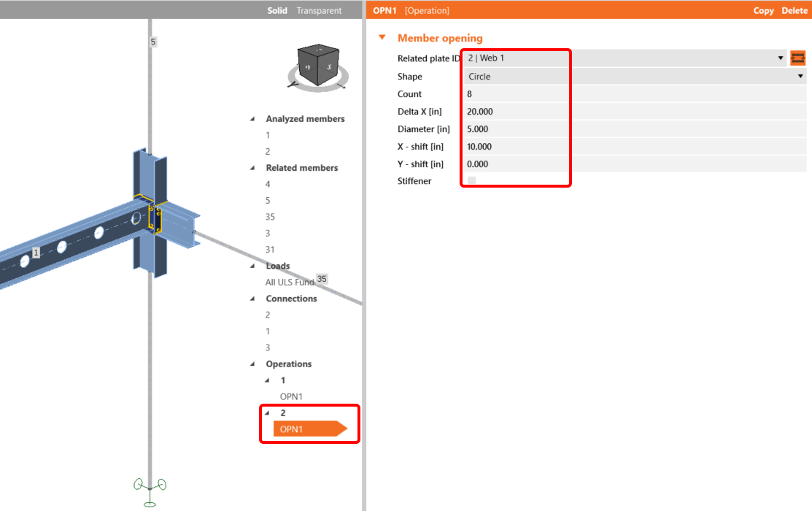Switch display to Solid mode
Screen dimensions: 812x511
[277, 10]
